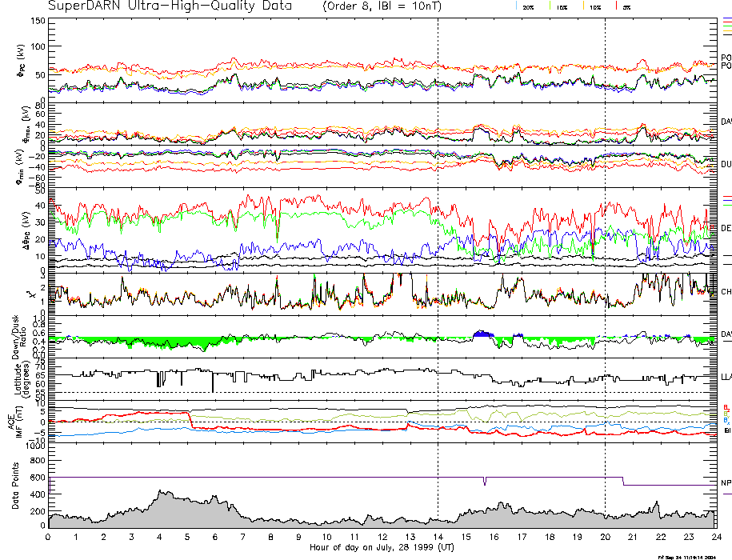The image size is (732, 560).
Task: Click the NP label beside data points panel
Action: tap(726, 482)
